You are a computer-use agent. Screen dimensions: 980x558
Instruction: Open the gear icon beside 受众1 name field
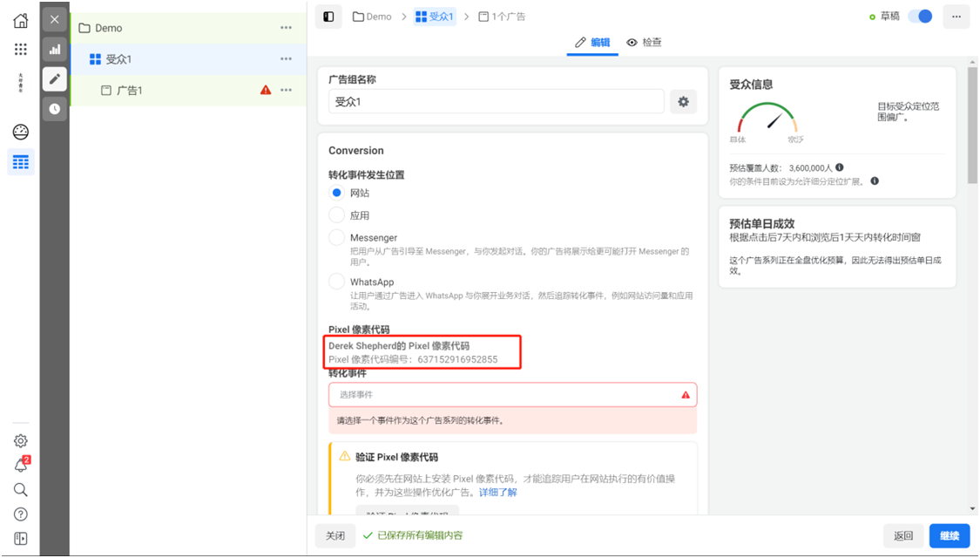click(683, 101)
